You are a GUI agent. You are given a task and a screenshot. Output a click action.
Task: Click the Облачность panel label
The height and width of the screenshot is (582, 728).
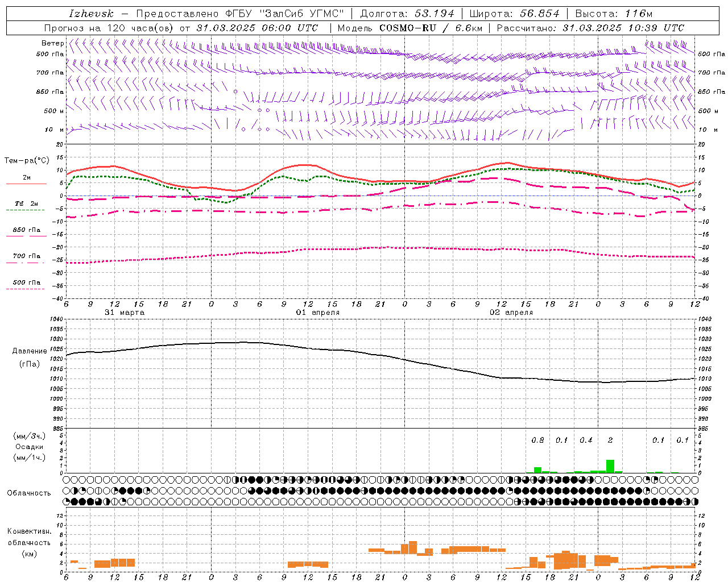pyautogui.click(x=29, y=493)
